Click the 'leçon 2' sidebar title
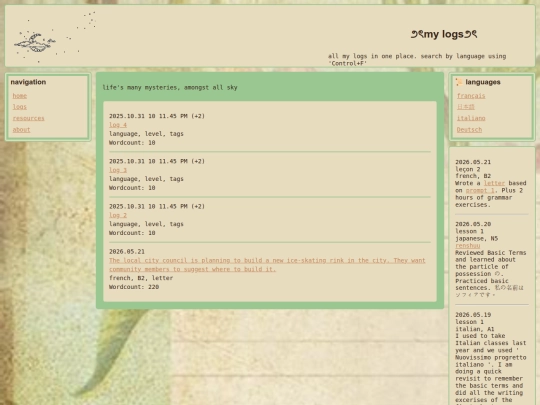 pos(467,169)
